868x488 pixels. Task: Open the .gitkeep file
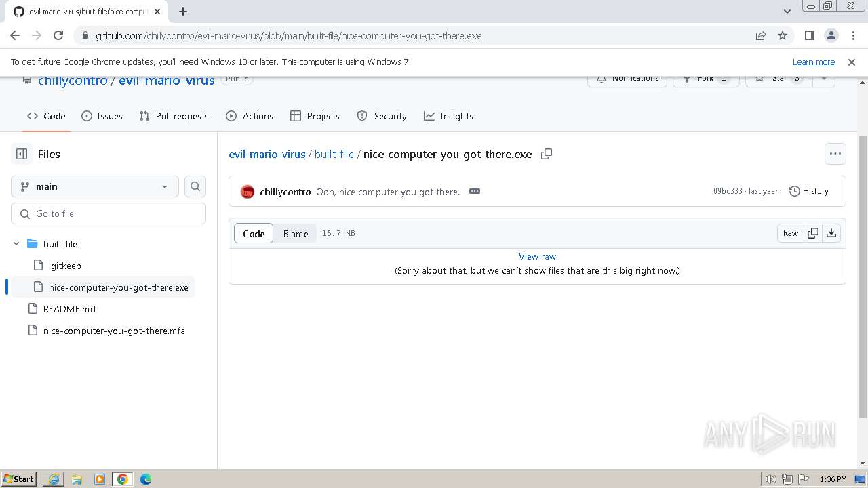pyautogui.click(x=65, y=266)
